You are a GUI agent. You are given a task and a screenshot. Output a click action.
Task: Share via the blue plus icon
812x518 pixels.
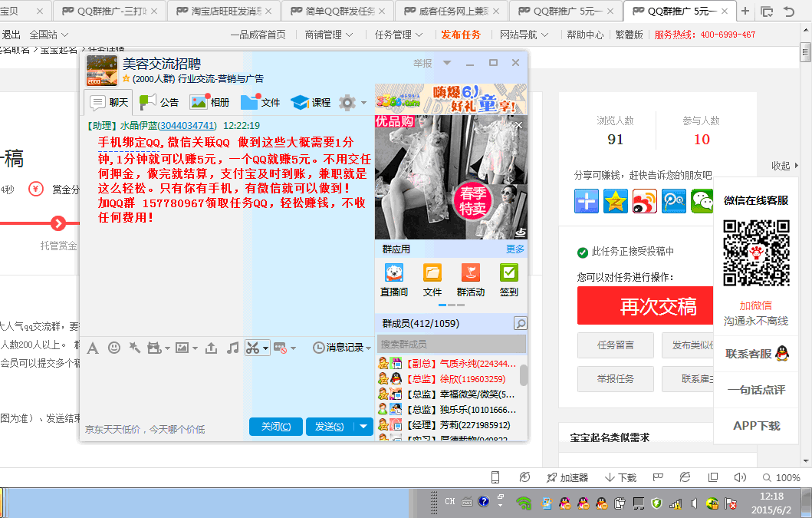point(587,201)
